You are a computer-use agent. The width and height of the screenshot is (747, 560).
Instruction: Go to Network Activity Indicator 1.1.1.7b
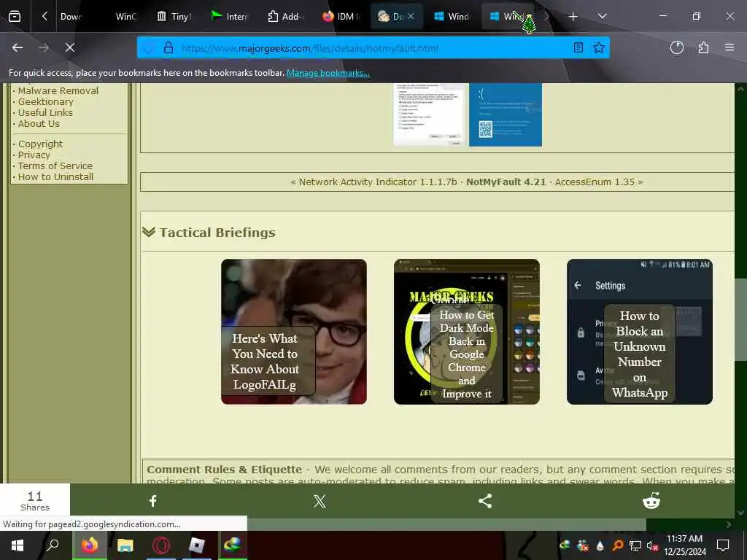(378, 182)
